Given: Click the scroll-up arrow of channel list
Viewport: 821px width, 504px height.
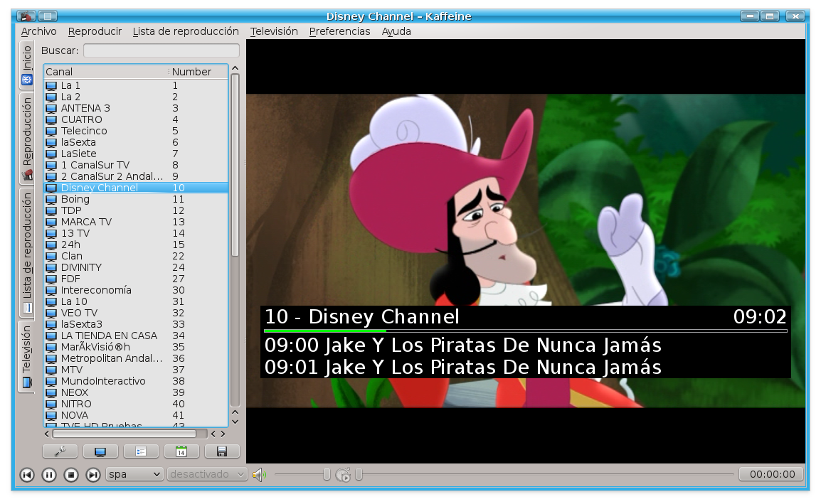Looking at the screenshot, I should (235, 68).
